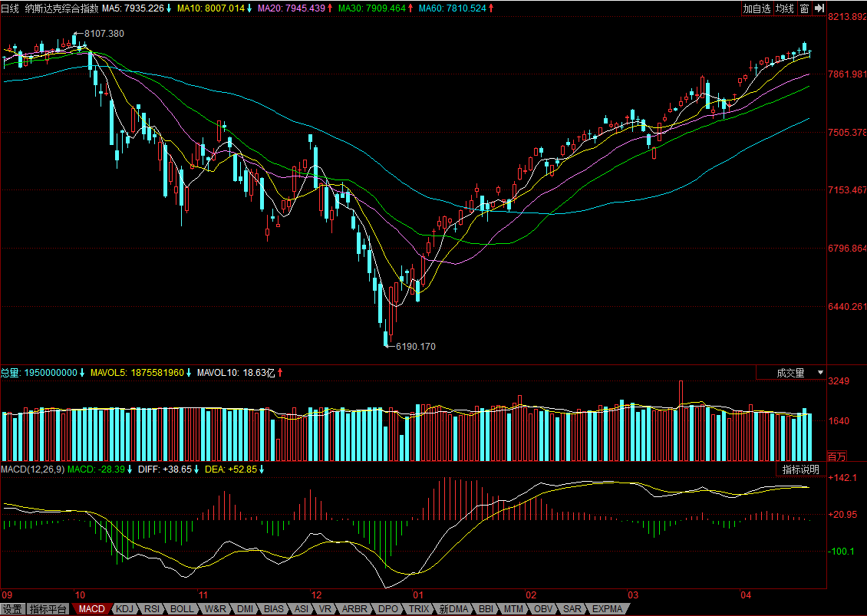Open the 指标说明 indicator description
The height and width of the screenshot is (616, 867).
coord(801,469)
